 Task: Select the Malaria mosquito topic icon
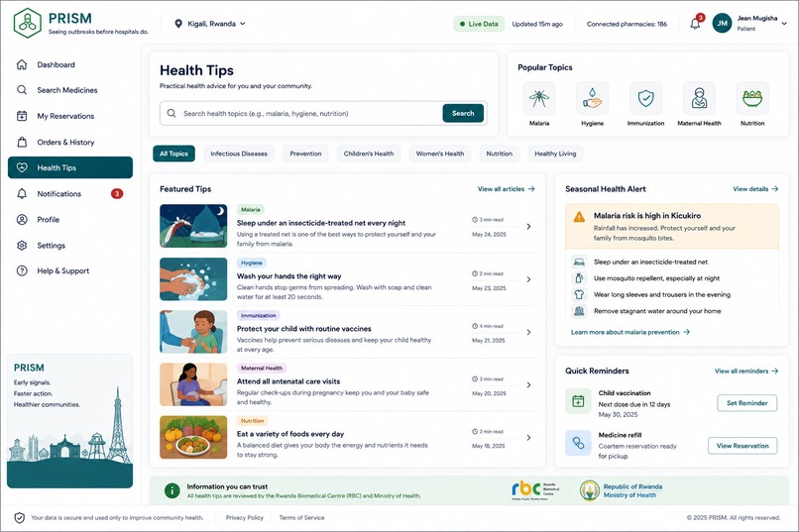pos(539,98)
